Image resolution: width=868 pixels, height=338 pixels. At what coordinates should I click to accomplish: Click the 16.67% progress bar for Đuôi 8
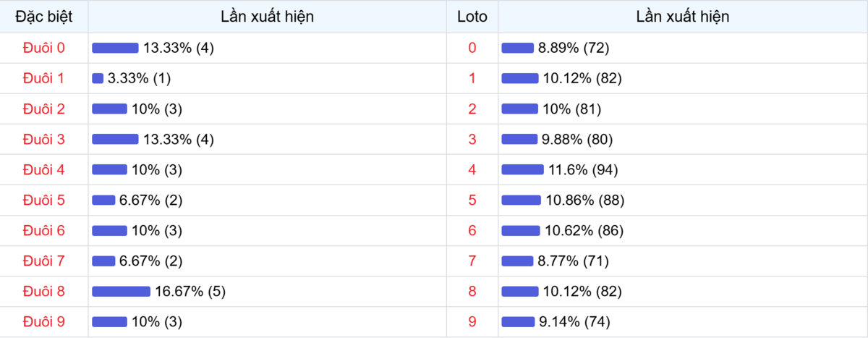121,291
